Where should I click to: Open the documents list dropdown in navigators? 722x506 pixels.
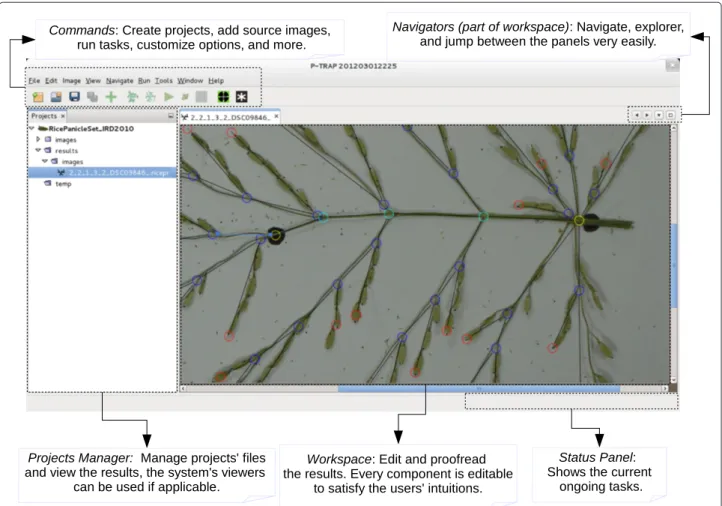point(659,115)
